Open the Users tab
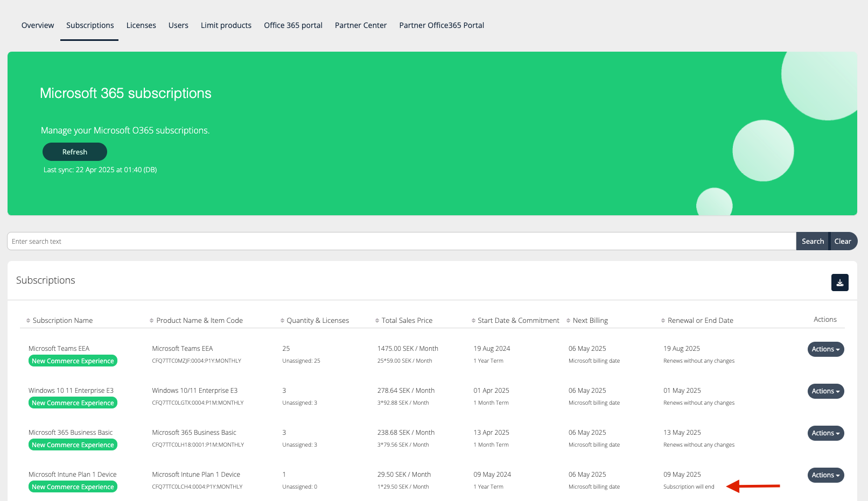The width and height of the screenshot is (868, 501). click(x=178, y=25)
